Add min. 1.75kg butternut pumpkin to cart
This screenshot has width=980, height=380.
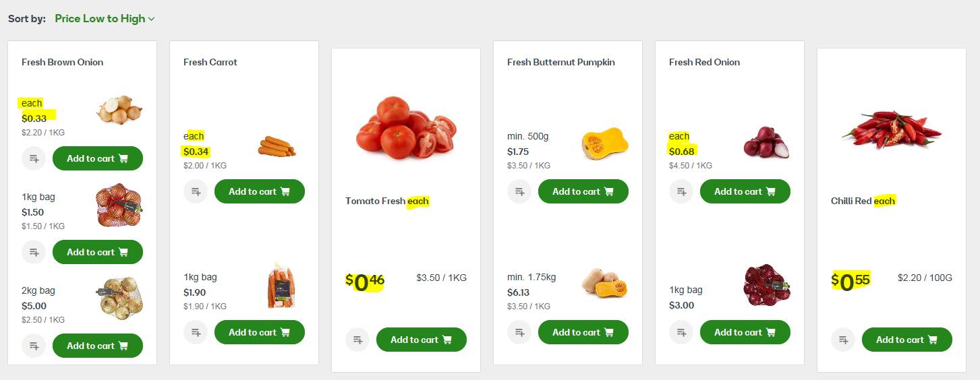(x=583, y=332)
